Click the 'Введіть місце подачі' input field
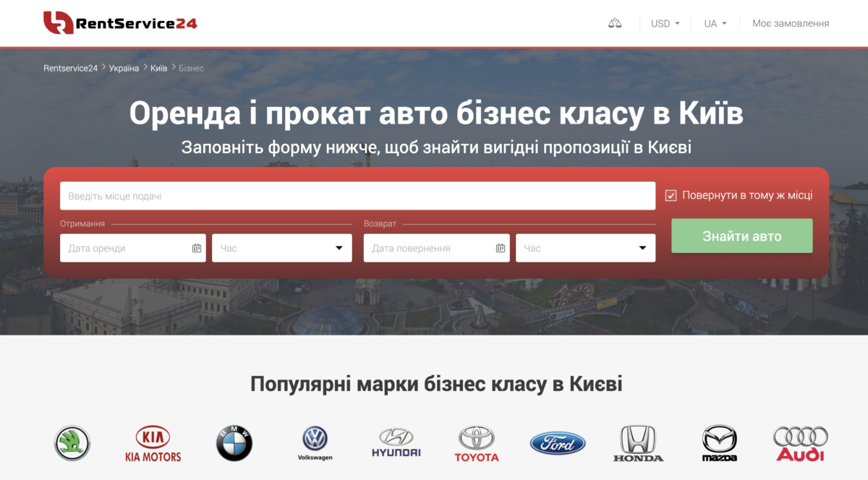Image resolution: width=868 pixels, height=480 pixels. coord(357,196)
